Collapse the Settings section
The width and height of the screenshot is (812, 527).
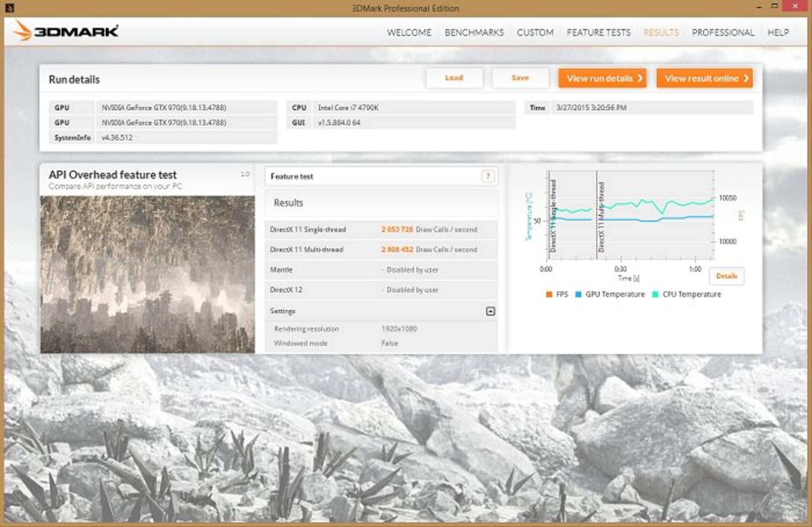tap(490, 311)
